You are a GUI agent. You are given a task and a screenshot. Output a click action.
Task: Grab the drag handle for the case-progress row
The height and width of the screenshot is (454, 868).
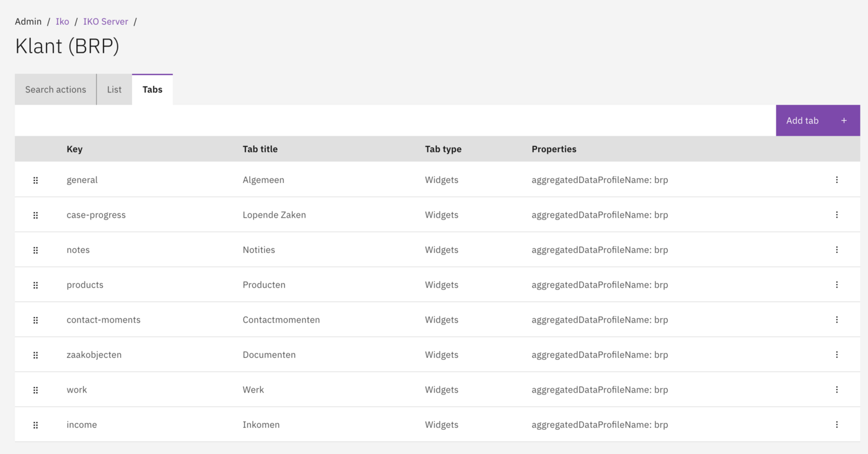[x=35, y=215]
